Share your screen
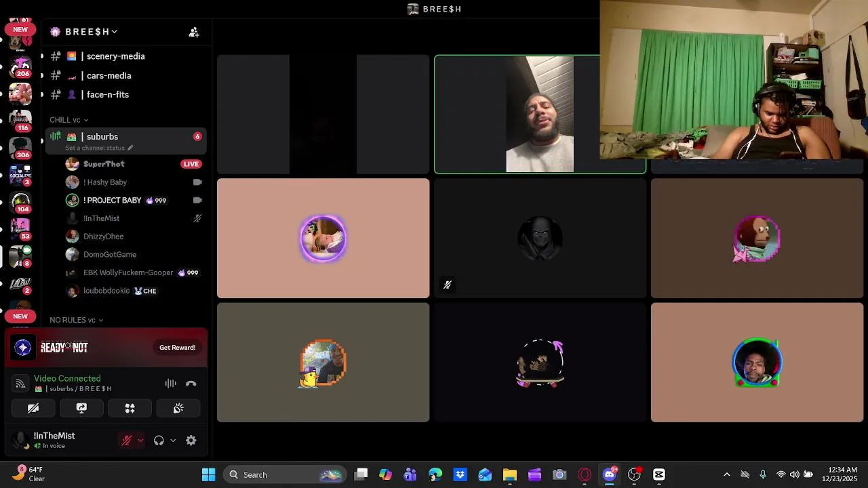868x488 pixels. point(81,409)
